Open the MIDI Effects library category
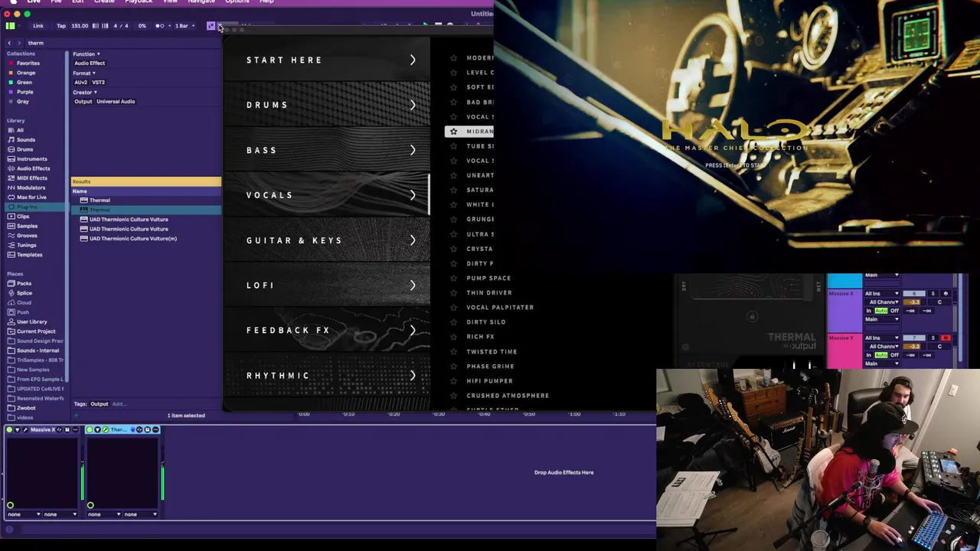Viewport: 980px width, 551px height. [x=31, y=178]
